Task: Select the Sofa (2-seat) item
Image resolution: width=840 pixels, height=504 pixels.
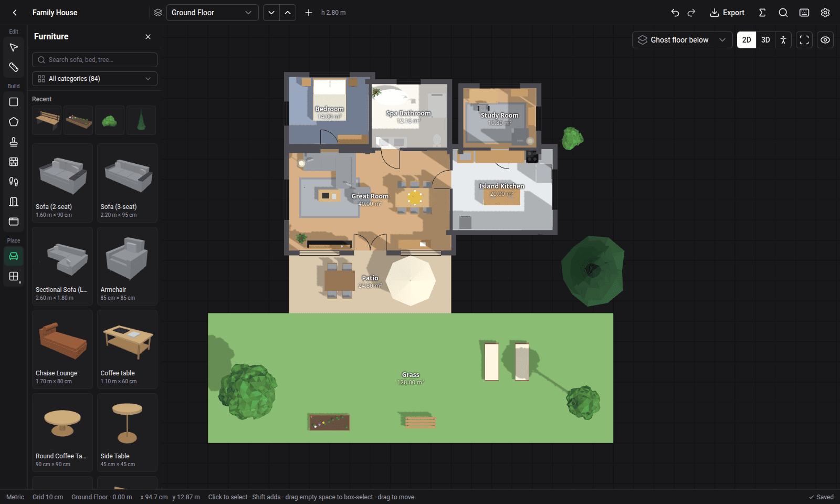Action: pyautogui.click(x=62, y=183)
